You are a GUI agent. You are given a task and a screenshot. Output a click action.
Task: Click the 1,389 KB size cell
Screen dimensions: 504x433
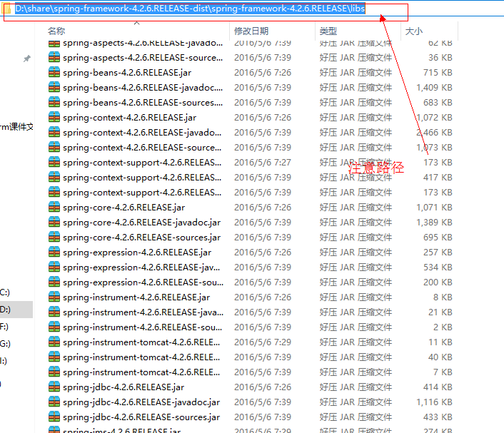434,223
